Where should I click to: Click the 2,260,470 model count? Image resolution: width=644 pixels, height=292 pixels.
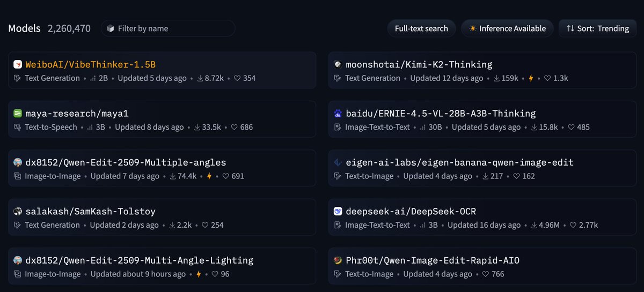coord(69,28)
